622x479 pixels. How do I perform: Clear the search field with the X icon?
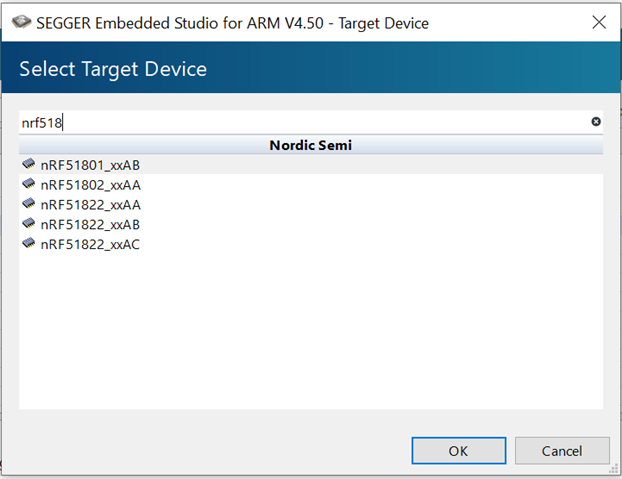click(595, 122)
